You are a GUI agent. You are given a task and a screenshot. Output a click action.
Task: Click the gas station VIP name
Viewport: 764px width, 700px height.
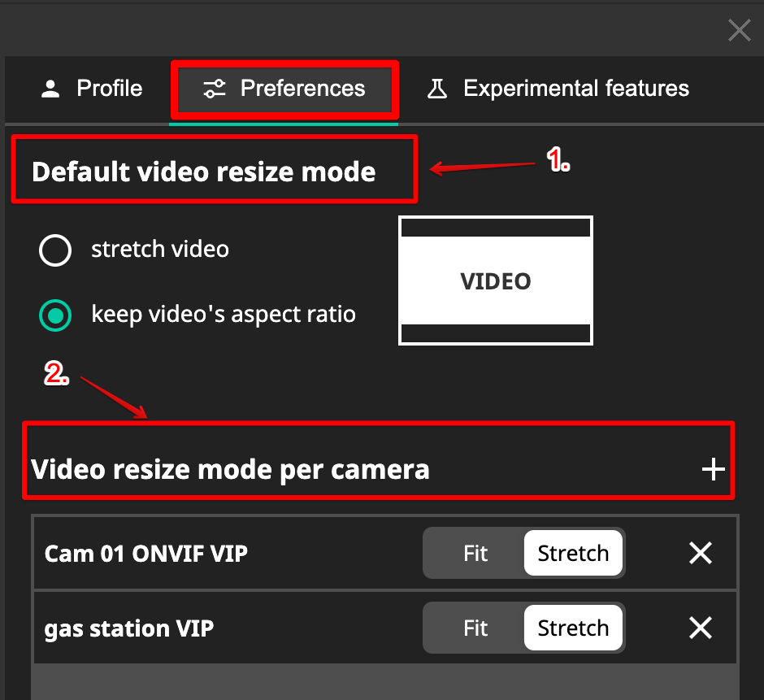tap(129, 628)
